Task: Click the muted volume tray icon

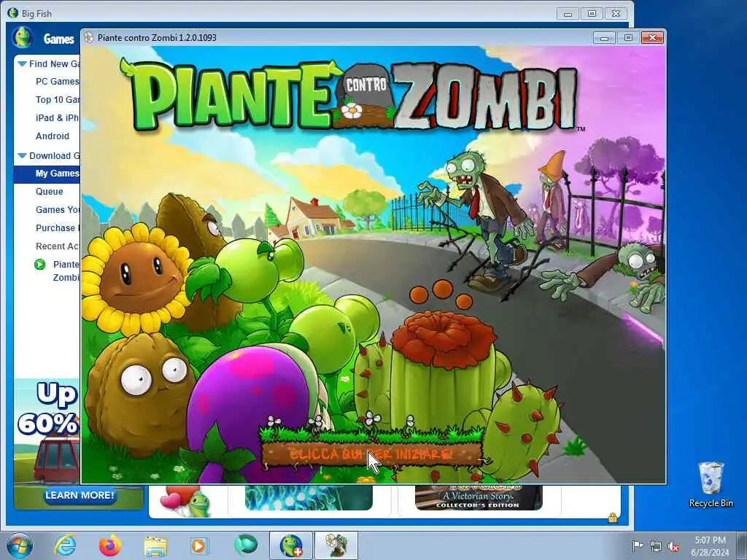Action: [673, 546]
